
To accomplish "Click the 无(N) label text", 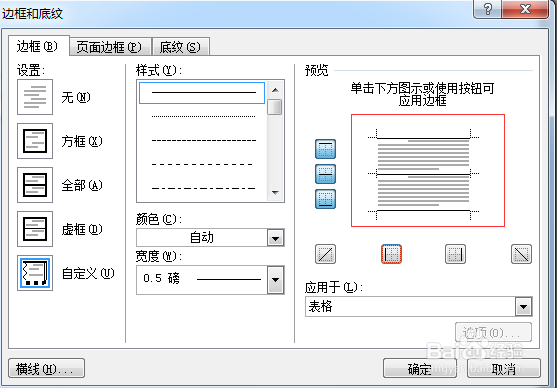I will (76, 97).
